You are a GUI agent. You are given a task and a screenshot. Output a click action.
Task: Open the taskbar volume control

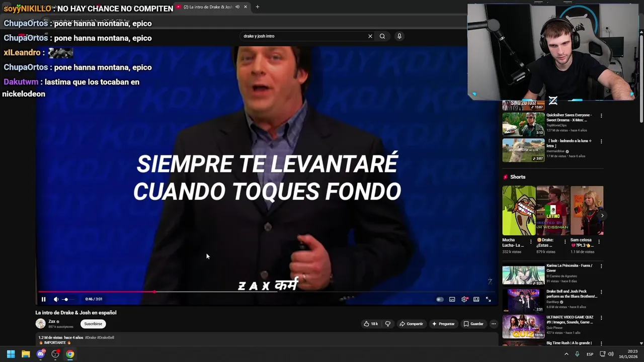click(x=610, y=354)
